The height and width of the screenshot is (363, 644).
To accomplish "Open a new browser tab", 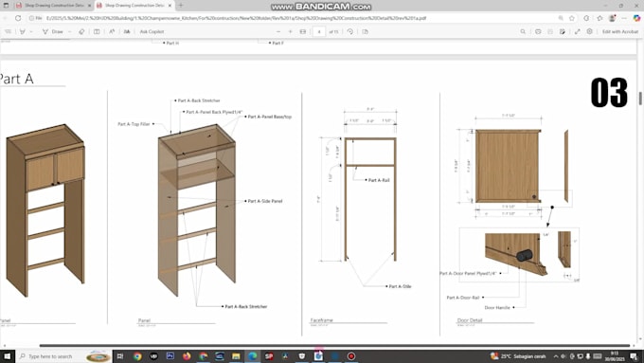I will click(x=181, y=6).
